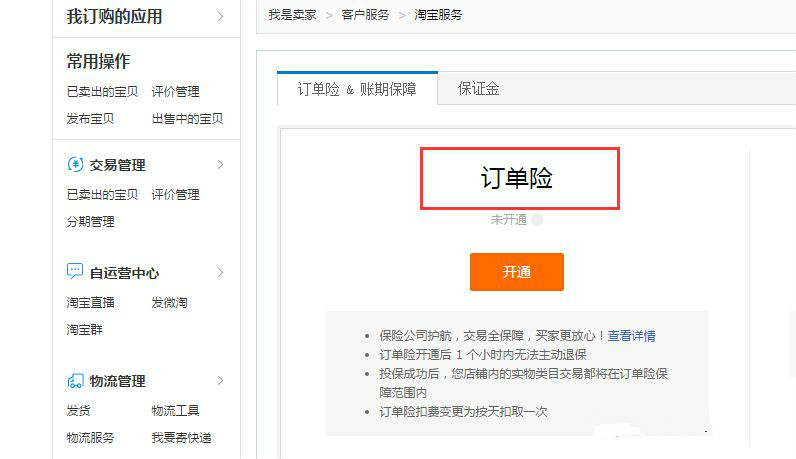Open 物流工具 link
The image size is (796, 459).
[x=176, y=410]
